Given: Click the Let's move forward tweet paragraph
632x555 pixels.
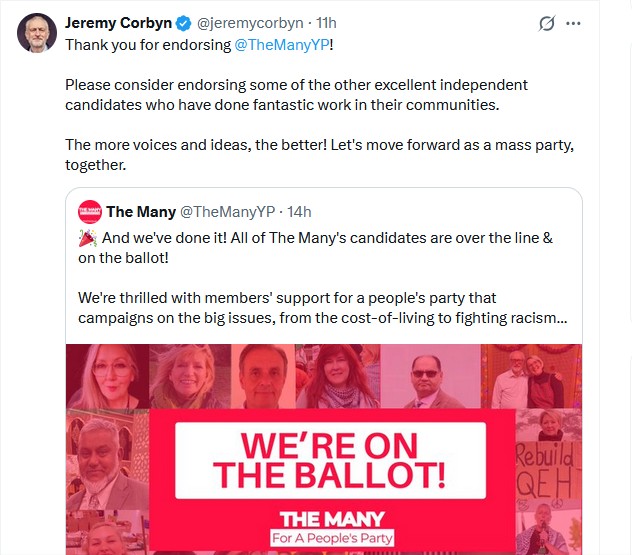Looking at the screenshot, I should [319, 155].
